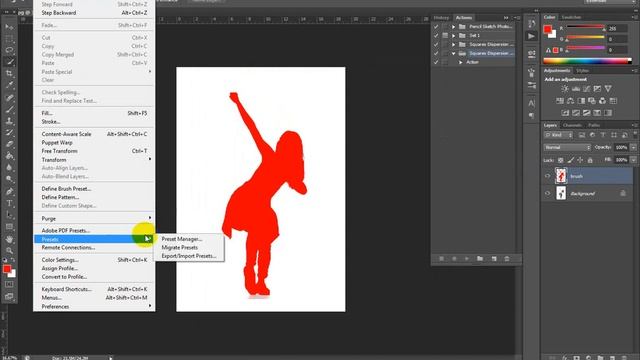Viewport: 640px width, 360px height.
Task: Lock image pixels brush icon
Action: pos(571,160)
